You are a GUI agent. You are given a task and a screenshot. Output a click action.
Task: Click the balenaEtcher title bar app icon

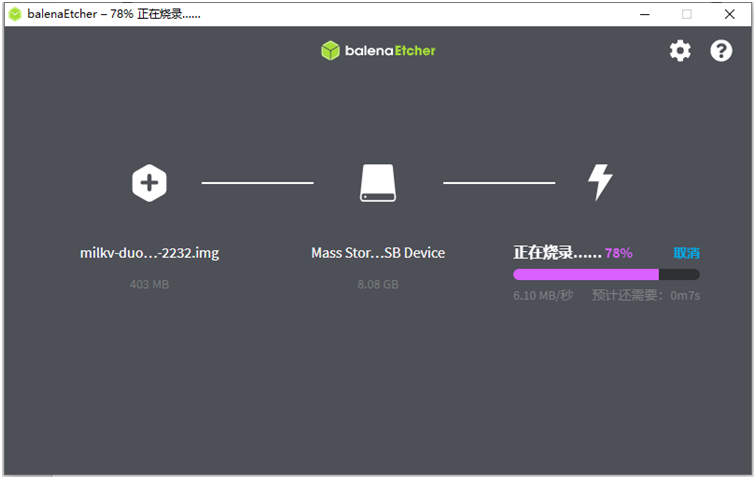pyautogui.click(x=15, y=14)
